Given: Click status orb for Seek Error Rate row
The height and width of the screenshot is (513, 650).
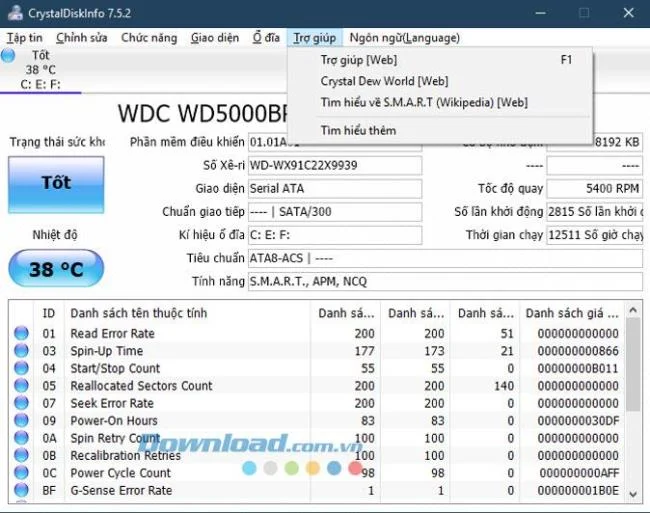Looking at the screenshot, I should tap(21, 403).
